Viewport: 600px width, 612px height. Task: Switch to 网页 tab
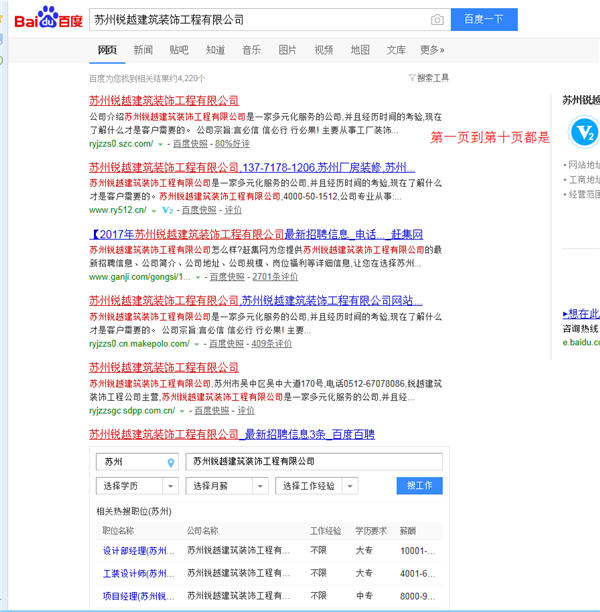pos(107,50)
